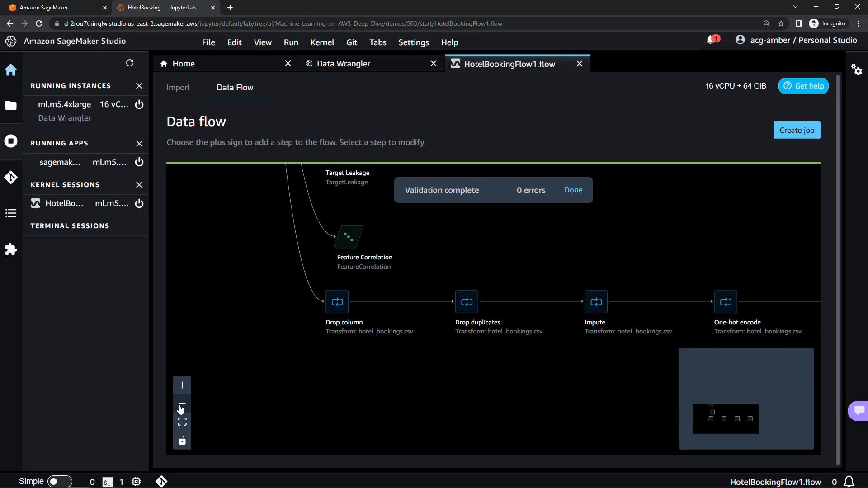Open the Kernel menu
The height and width of the screenshot is (488, 868).
pyautogui.click(x=322, y=42)
